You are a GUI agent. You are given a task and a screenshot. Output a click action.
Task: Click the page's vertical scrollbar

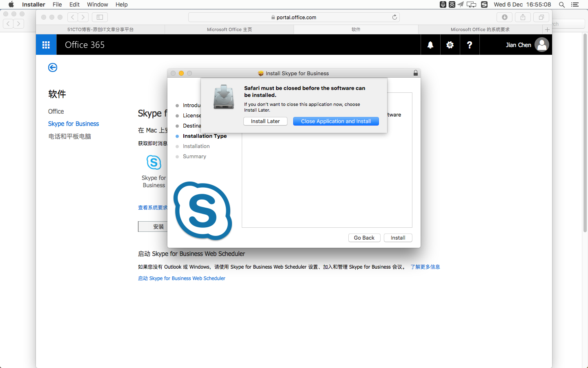[x=585, y=133]
